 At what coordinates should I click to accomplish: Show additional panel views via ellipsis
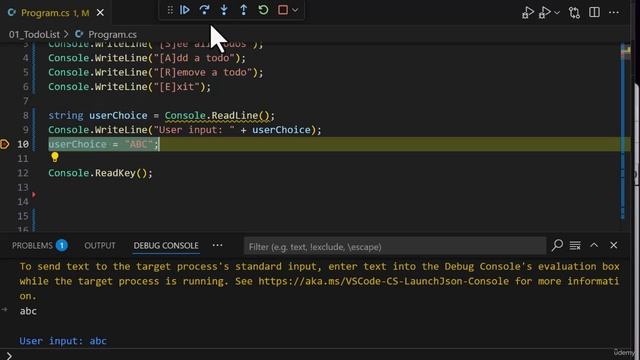[217, 245]
